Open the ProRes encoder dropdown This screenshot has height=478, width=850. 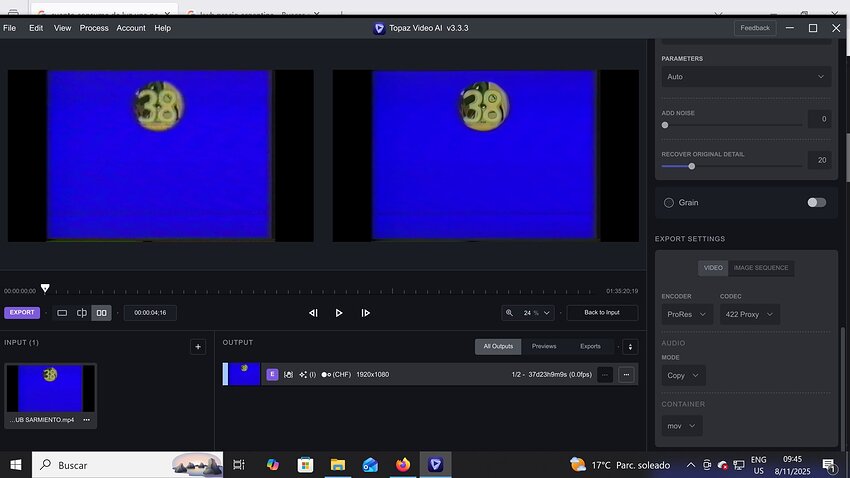[x=687, y=314]
